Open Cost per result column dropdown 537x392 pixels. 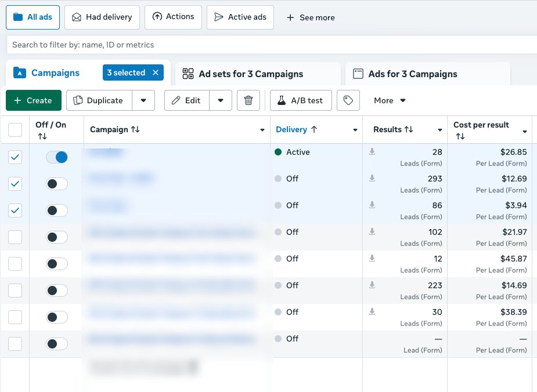click(x=525, y=132)
